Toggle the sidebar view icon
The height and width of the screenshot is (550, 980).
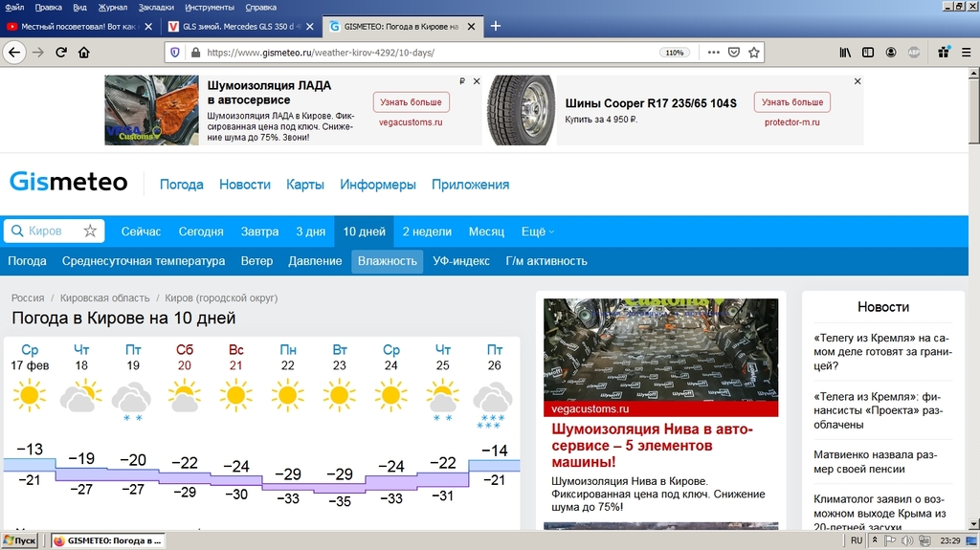click(868, 53)
